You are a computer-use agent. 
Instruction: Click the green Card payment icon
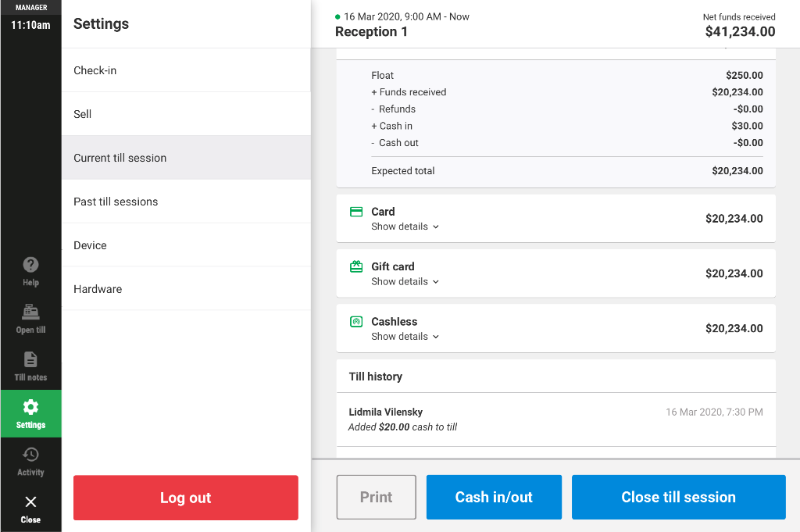[355, 212]
